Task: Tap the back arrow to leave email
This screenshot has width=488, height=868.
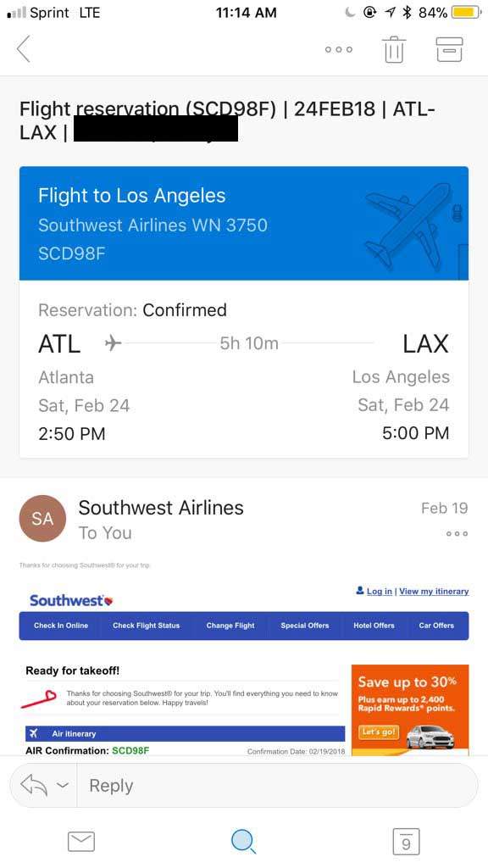Action: [23, 49]
